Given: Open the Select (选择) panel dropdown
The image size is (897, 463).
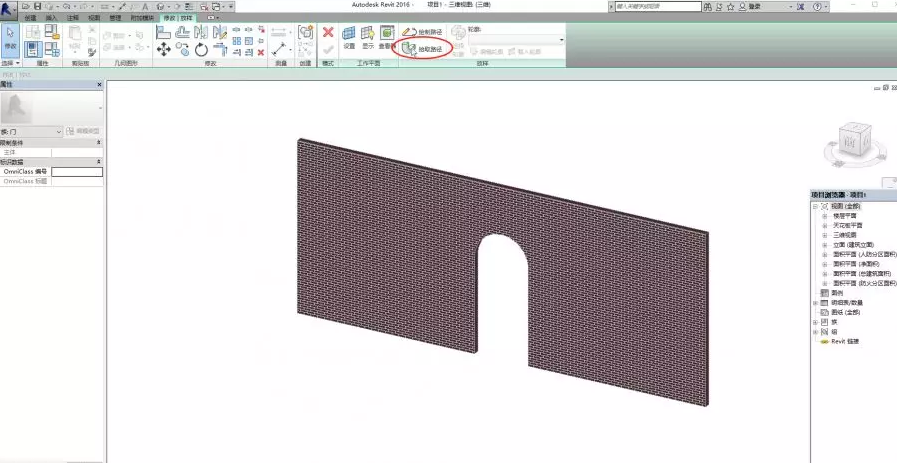Looking at the screenshot, I should (x=10, y=63).
